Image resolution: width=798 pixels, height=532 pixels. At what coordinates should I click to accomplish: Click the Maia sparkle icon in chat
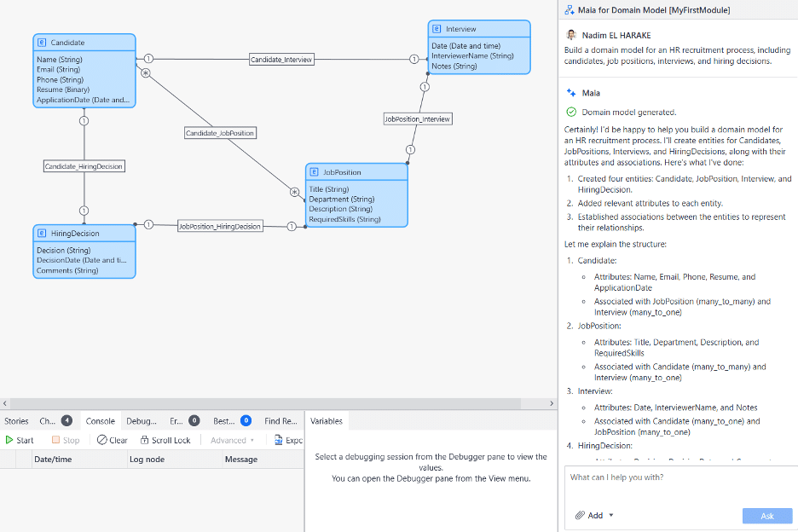[x=571, y=93]
